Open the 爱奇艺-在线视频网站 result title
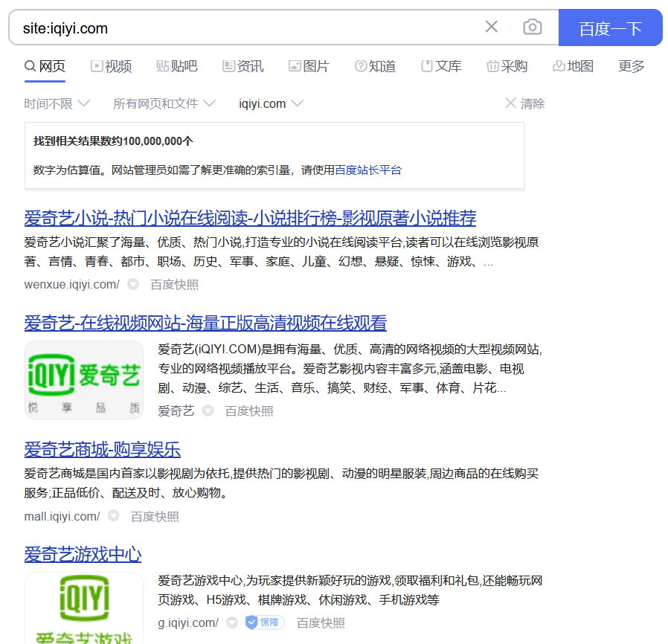The image size is (668, 644). (x=205, y=323)
